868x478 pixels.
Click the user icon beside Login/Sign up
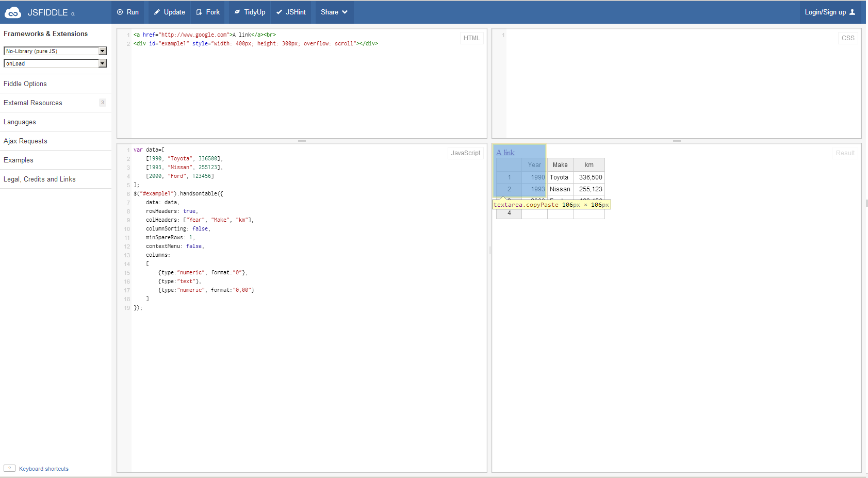point(853,12)
